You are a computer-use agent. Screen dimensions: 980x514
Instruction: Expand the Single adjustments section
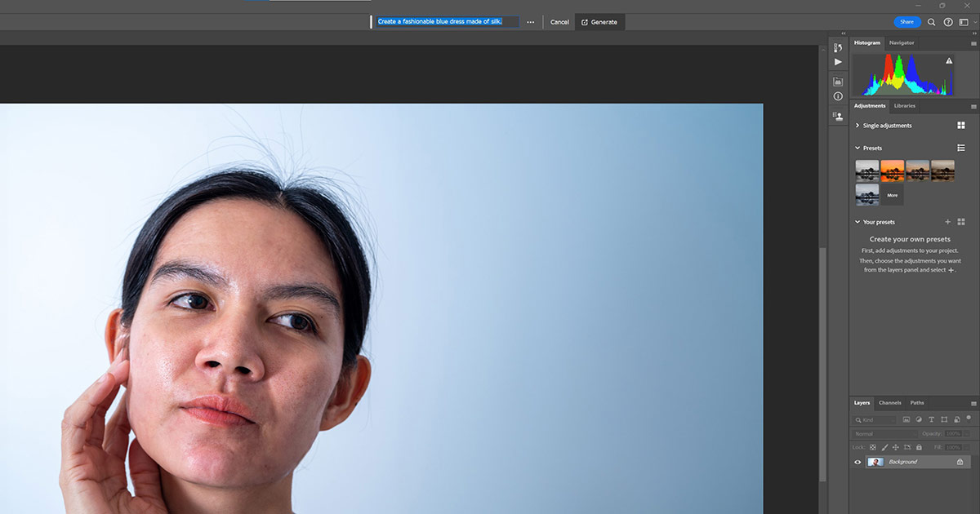[857, 126]
